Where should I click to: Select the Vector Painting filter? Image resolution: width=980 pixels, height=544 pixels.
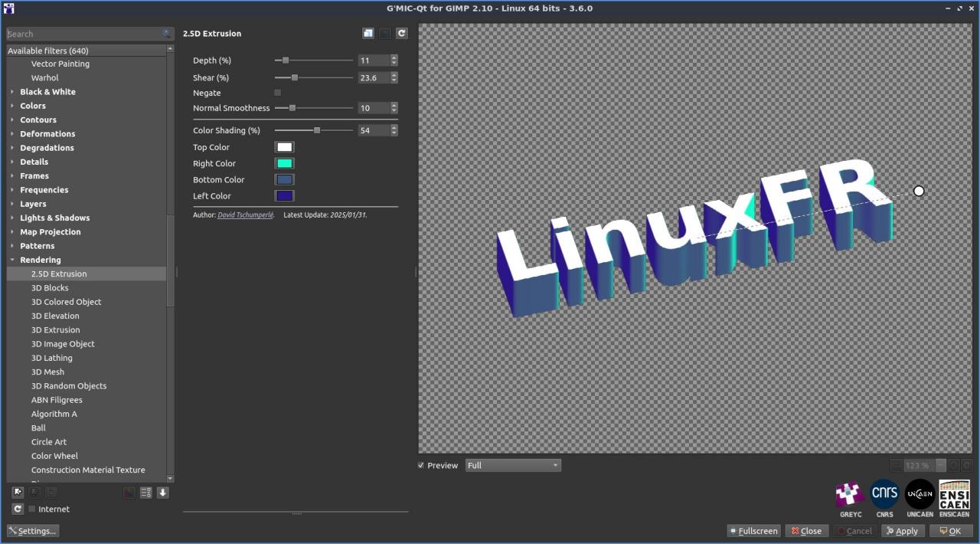60,64
